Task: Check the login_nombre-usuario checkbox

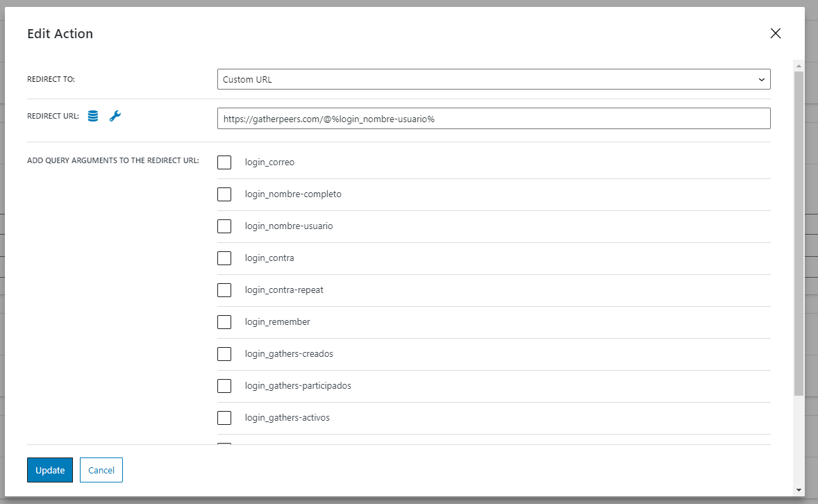Action: coord(224,226)
